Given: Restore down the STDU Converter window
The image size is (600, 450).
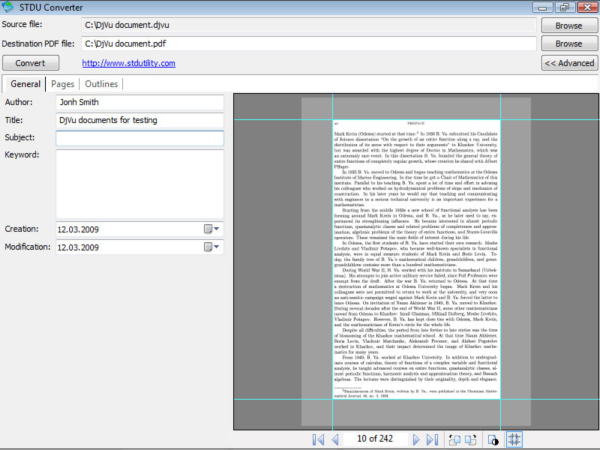Looking at the screenshot, I should (565, 7).
